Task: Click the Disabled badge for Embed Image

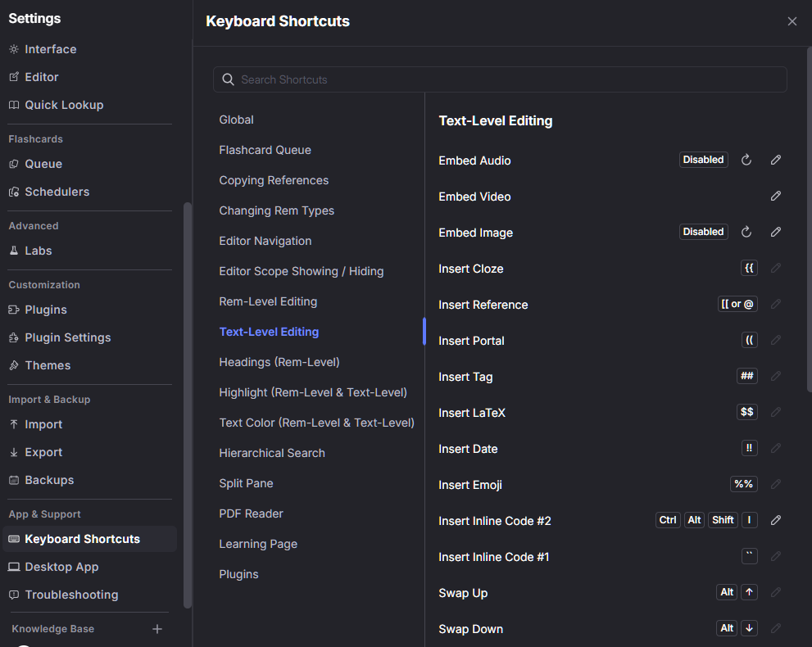Action: [703, 232]
